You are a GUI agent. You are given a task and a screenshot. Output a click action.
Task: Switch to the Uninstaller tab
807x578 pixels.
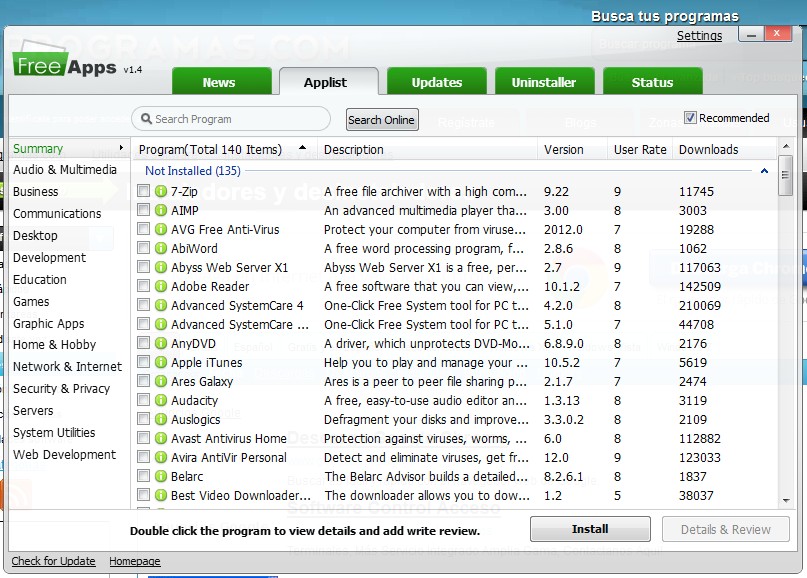click(545, 81)
